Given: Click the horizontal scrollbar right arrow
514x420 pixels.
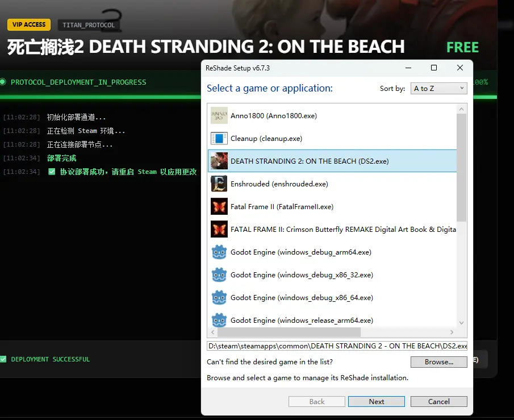Looking at the screenshot, I should pyautogui.click(x=452, y=332).
